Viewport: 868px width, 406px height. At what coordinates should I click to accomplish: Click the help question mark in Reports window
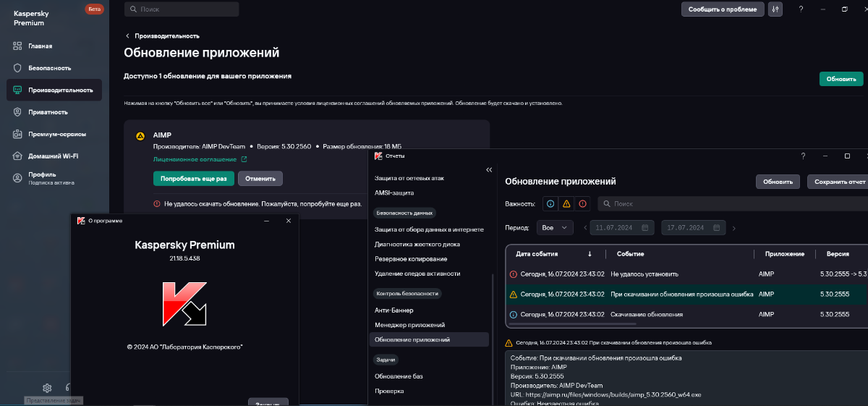(x=803, y=156)
